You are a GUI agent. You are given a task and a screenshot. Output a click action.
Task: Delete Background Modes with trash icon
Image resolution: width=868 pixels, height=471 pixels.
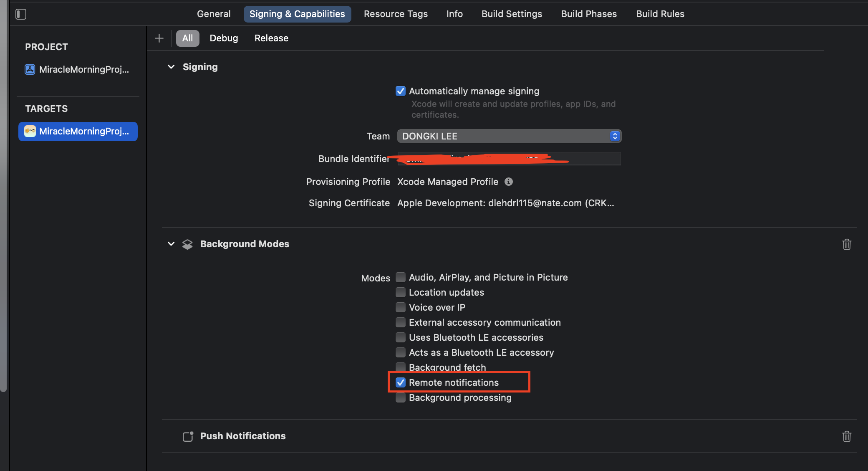pos(846,244)
